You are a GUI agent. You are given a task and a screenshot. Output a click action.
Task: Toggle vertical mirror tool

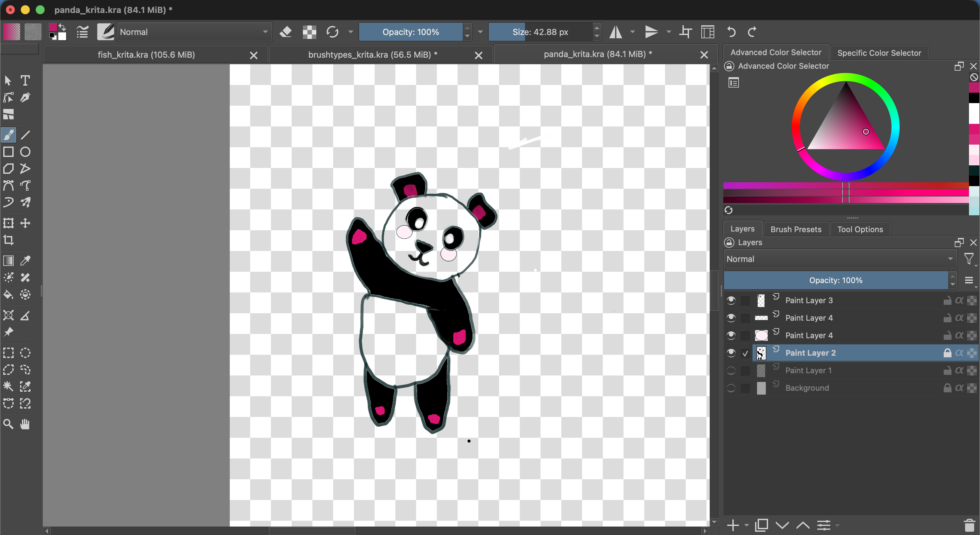tap(651, 32)
